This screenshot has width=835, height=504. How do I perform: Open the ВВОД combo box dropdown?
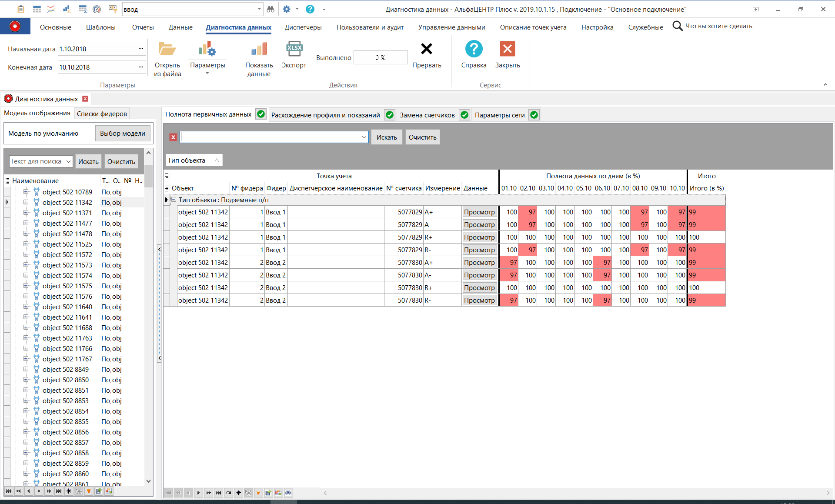pos(260,9)
